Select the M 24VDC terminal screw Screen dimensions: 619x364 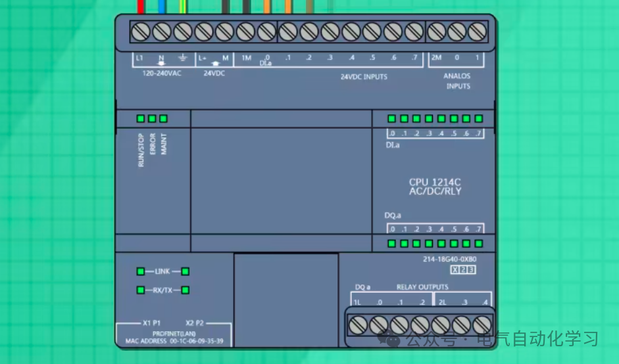tap(224, 32)
